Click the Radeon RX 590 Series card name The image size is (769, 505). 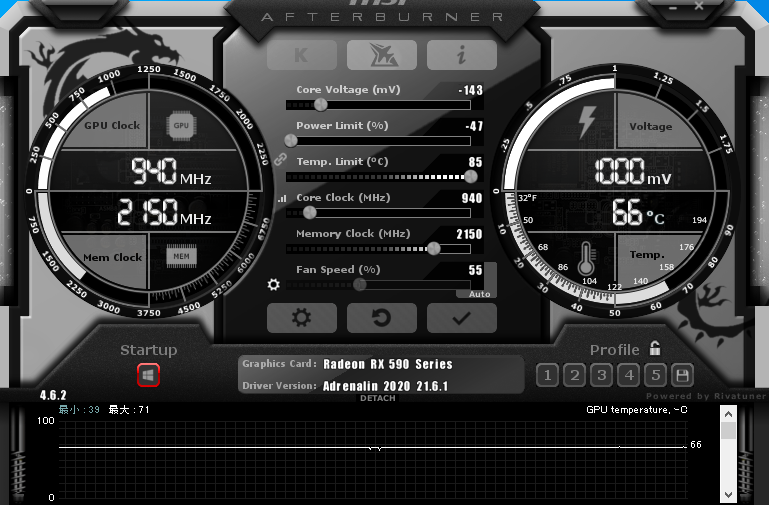(x=387, y=364)
